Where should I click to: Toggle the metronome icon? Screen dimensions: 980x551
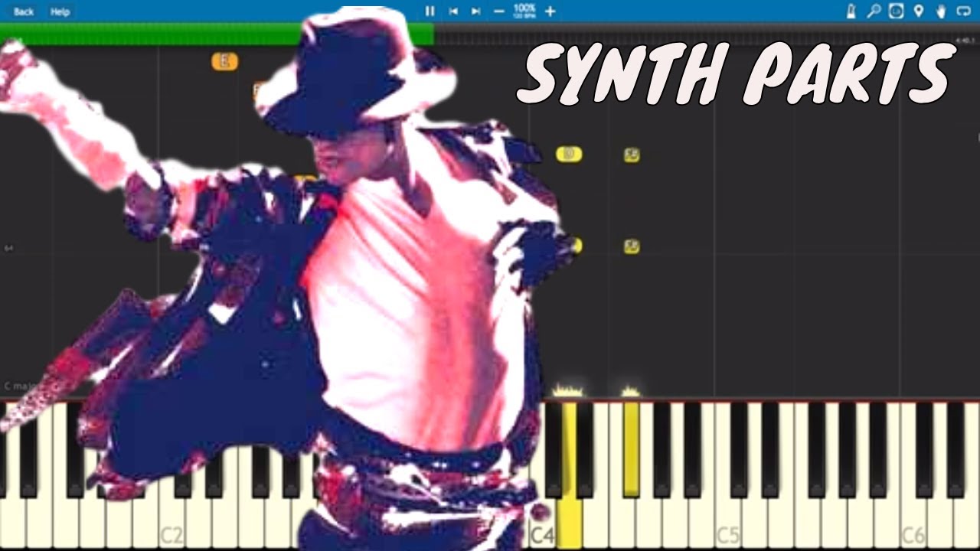click(851, 11)
